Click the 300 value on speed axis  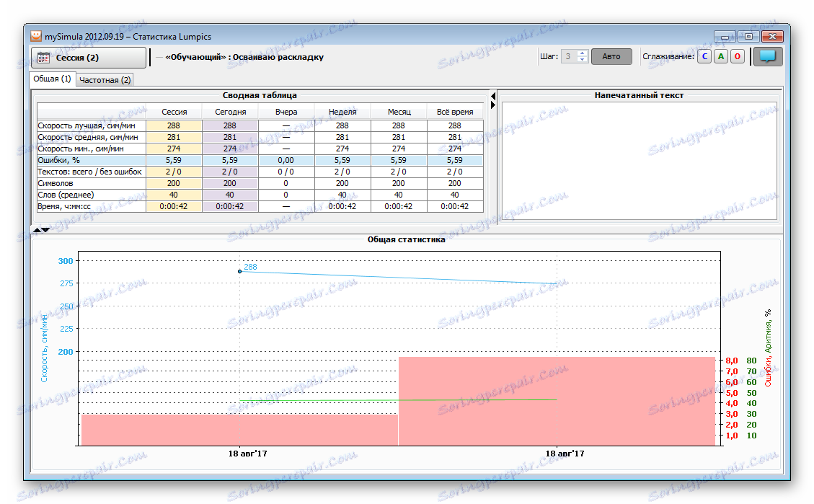[66, 261]
